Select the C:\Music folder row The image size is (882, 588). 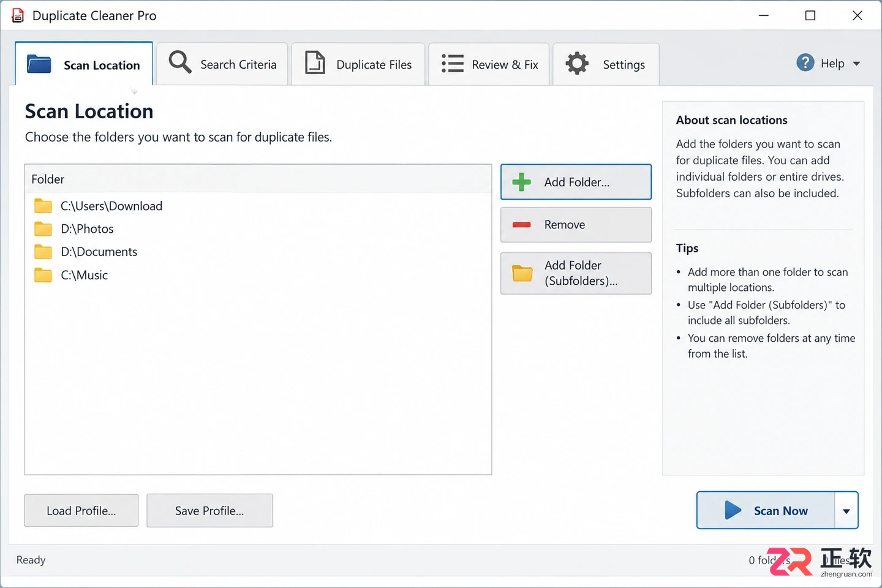258,275
